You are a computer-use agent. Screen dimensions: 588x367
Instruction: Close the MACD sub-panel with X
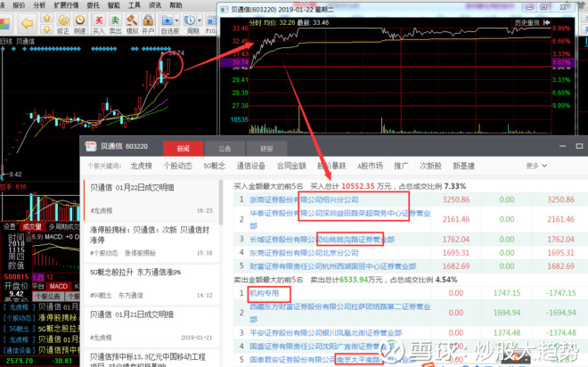29,233
